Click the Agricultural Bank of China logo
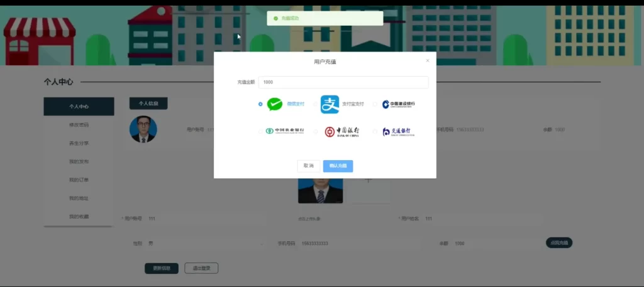Viewport: 644px width, 287px height. pos(285,131)
